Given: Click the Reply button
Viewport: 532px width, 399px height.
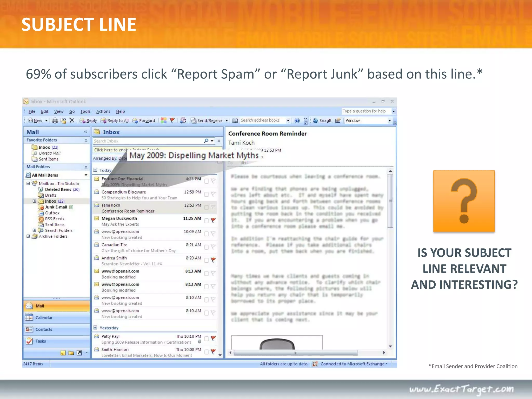Looking at the screenshot, I should (x=88, y=121).
